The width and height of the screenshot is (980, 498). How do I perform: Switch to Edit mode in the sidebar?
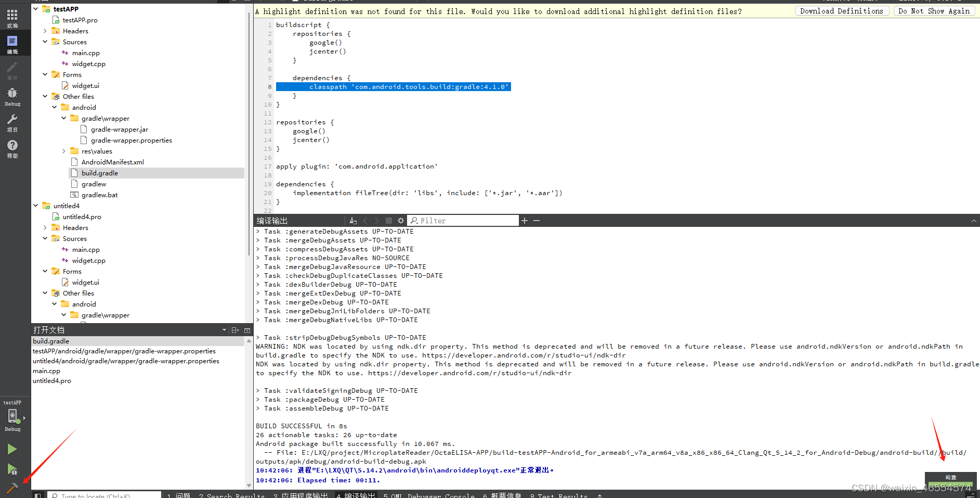pos(12,44)
